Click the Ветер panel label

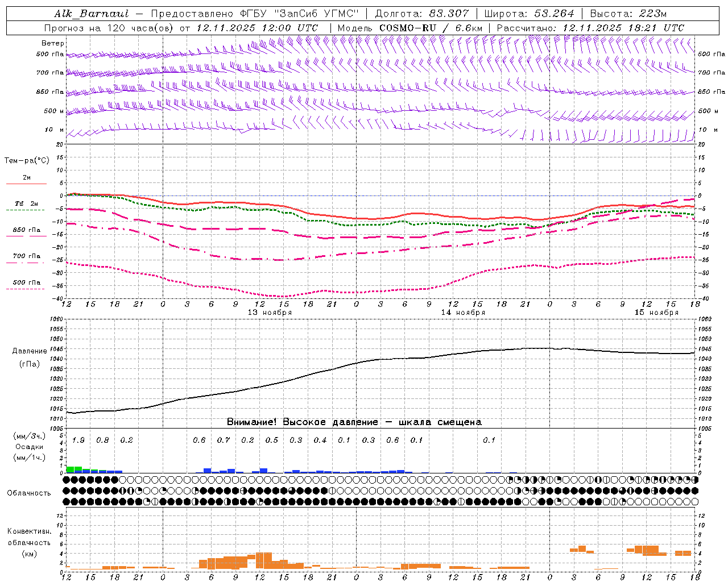tap(53, 43)
